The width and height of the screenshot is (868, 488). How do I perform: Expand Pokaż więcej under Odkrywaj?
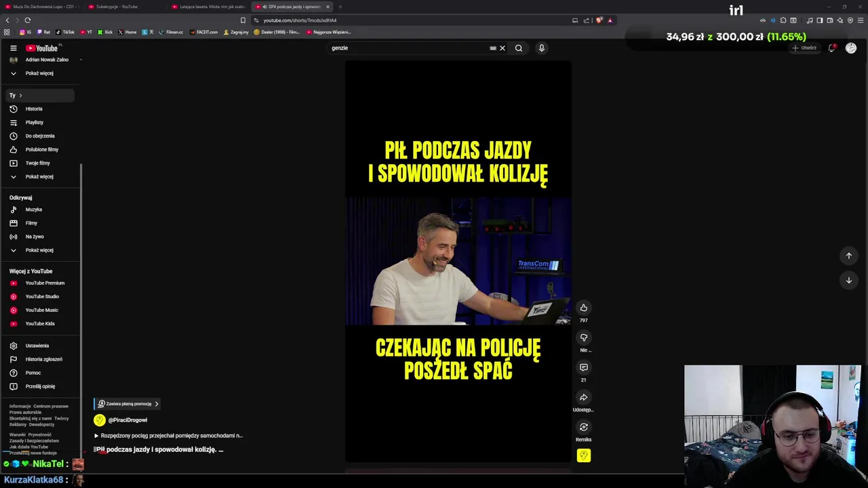[x=41, y=250]
